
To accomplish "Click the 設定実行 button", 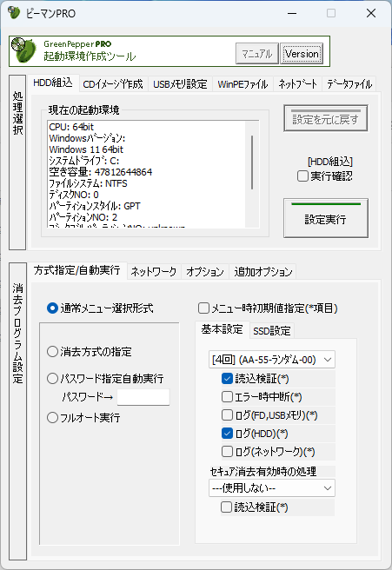I will (x=325, y=218).
